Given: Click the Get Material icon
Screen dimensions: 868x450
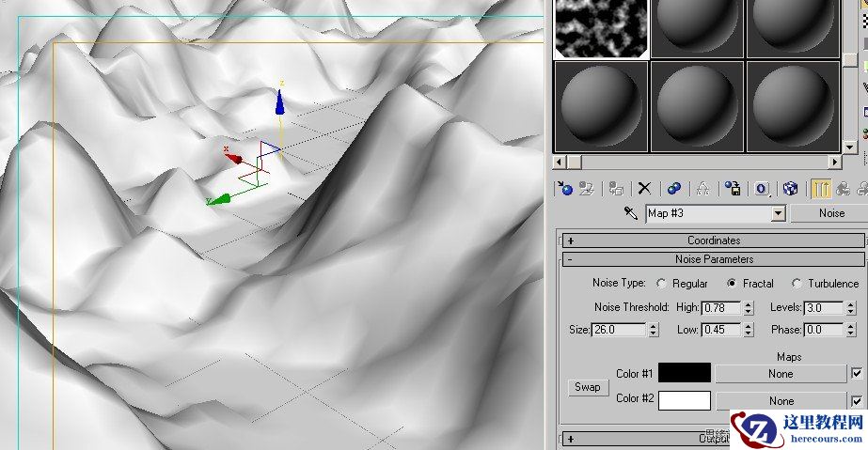Looking at the screenshot, I should pos(565,189).
